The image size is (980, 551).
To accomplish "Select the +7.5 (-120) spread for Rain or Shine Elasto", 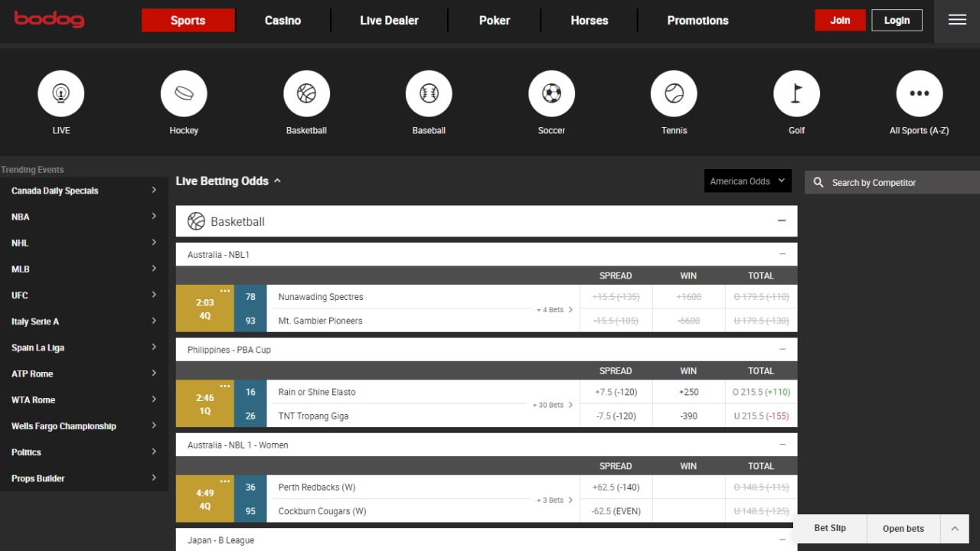I will (616, 392).
